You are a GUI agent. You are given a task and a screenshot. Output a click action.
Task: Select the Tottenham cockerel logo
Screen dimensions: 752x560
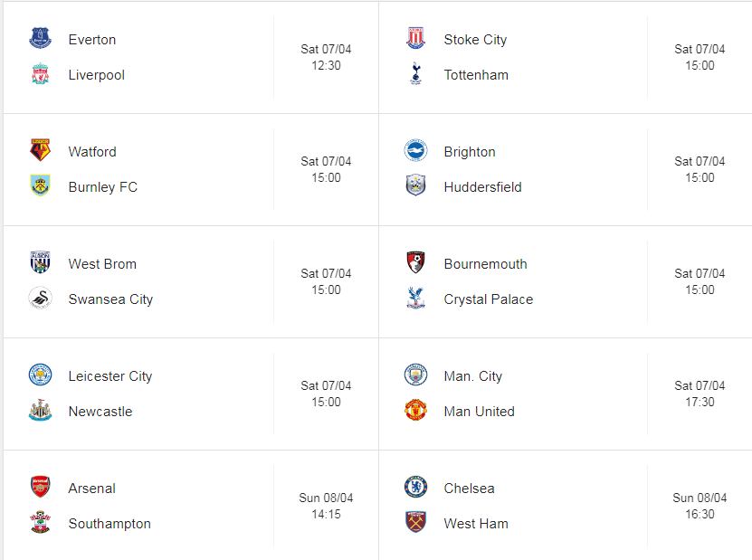pos(415,74)
